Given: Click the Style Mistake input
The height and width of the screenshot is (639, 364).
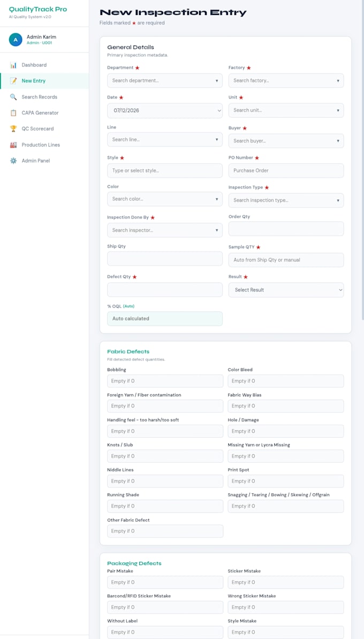Looking at the screenshot, I should pos(286,632).
